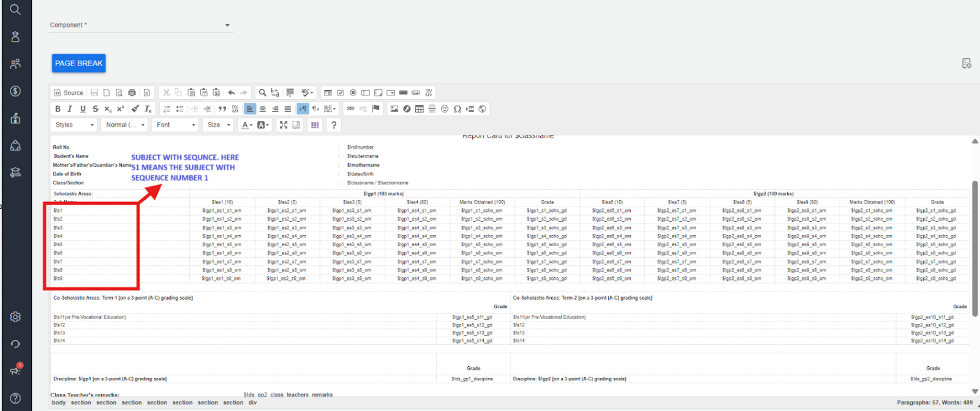Click the italic formatting icon
Viewport: 980px width, 411px height.
tap(70, 109)
